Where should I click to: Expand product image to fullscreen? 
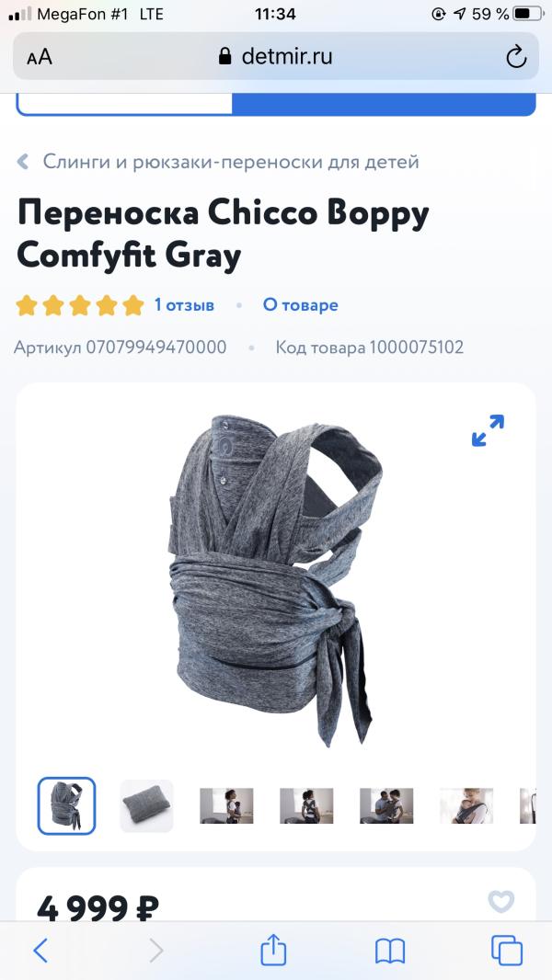pyautogui.click(x=488, y=430)
